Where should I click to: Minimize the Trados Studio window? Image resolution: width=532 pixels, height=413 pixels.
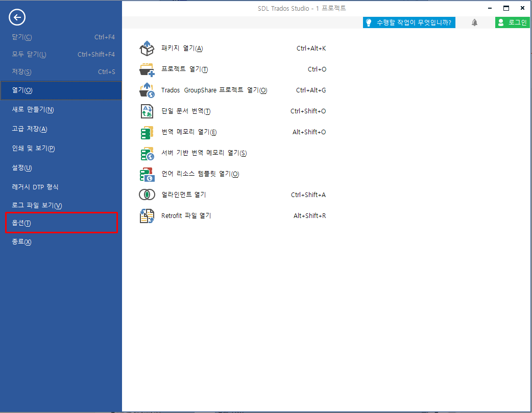click(x=490, y=8)
